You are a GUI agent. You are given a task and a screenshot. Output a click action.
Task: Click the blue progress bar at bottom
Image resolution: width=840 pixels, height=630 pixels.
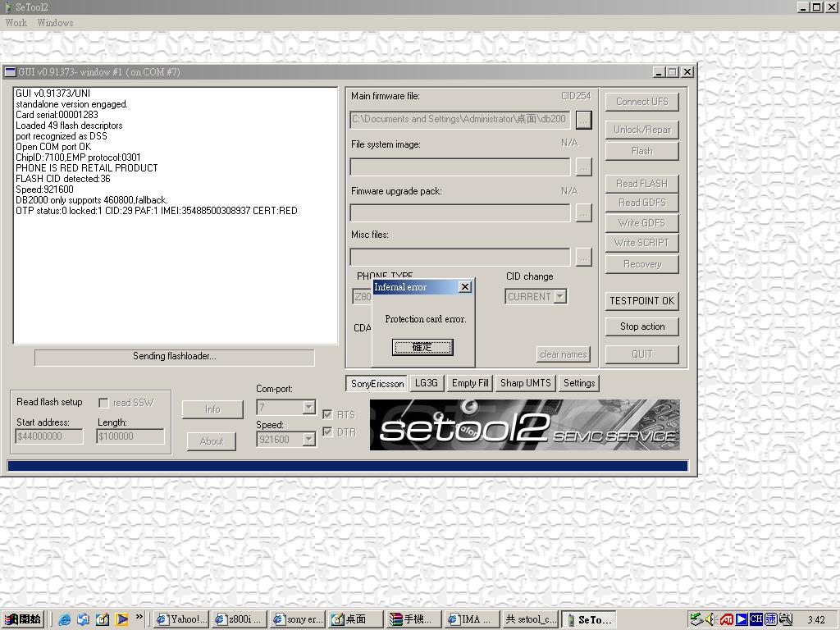(x=347, y=466)
